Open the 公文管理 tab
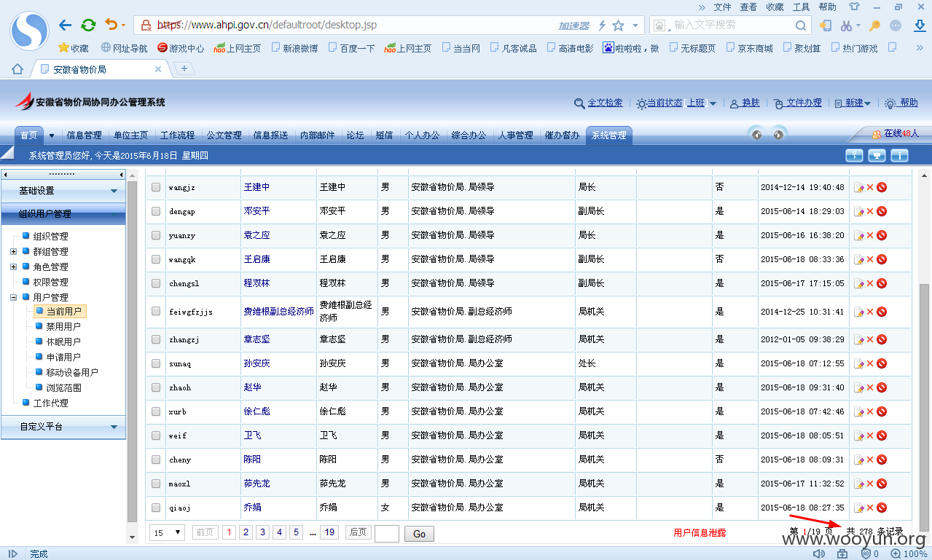This screenshot has width=932, height=560. 224,135
